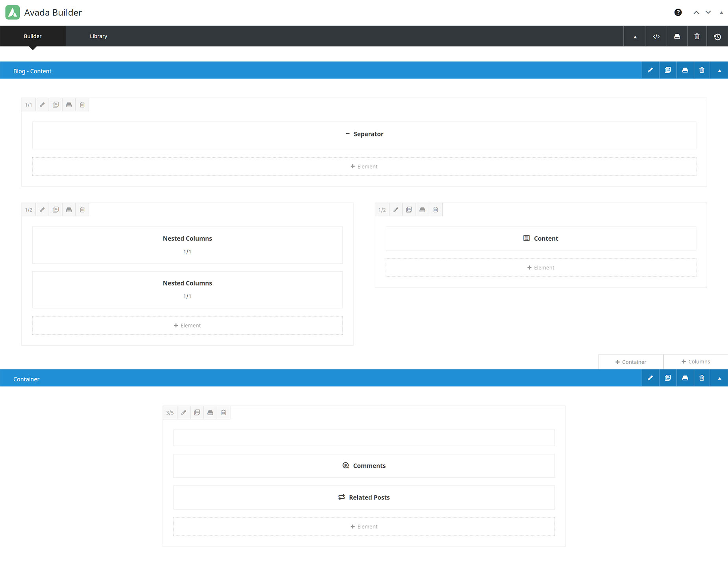Select the second Nested Columns element

187,290
